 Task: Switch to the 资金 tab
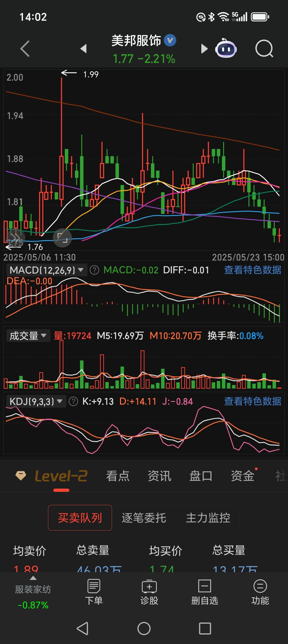point(242,476)
